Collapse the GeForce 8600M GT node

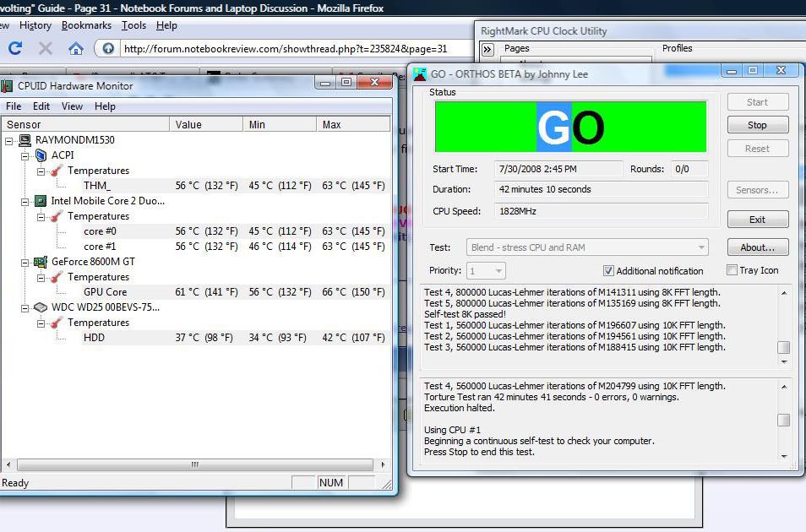[x=25, y=262]
